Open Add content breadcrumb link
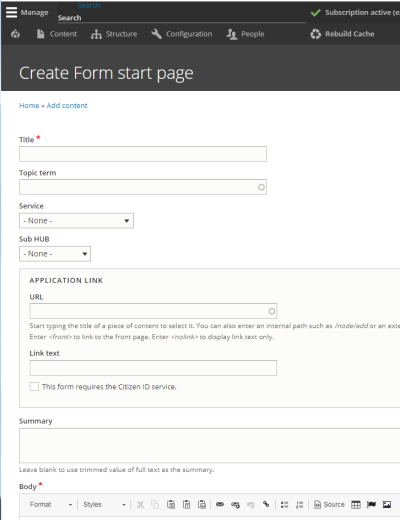 coord(67,106)
